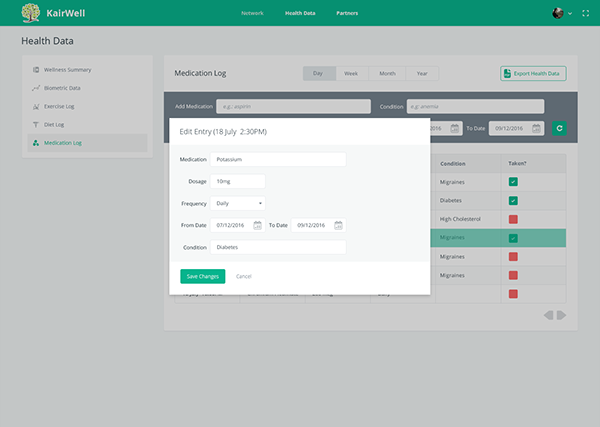This screenshot has width=600, height=427.
Task: Go to previous page arrow
Action: tap(548, 315)
